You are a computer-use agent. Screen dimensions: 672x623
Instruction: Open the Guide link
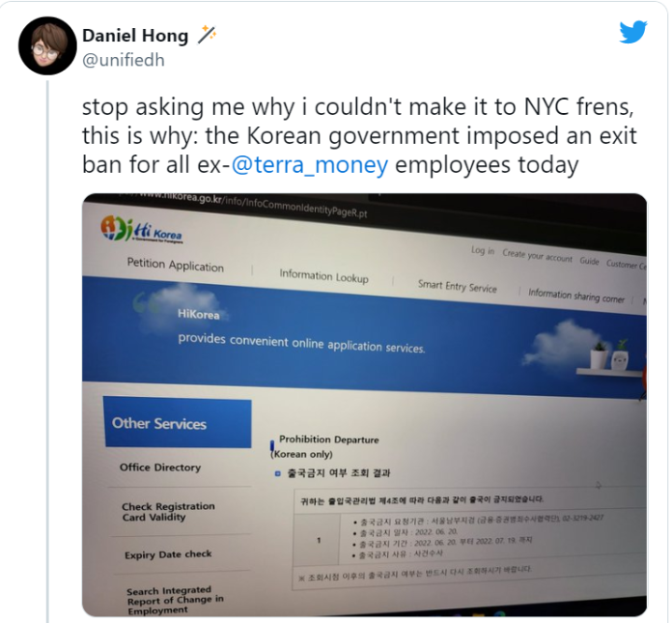coord(589,261)
